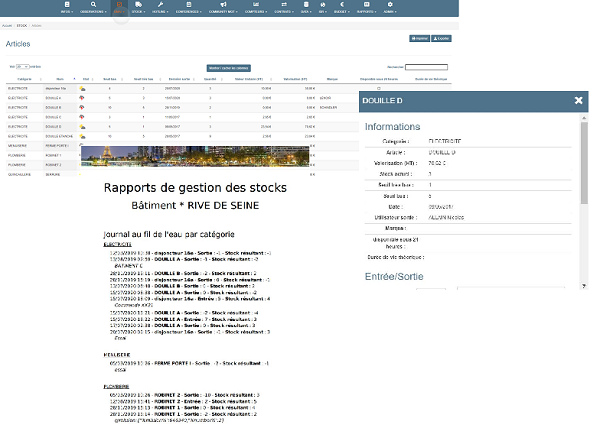Select the 'SERRURE' article name
This screenshot has height=441, width=600.
[x=53, y=175]
